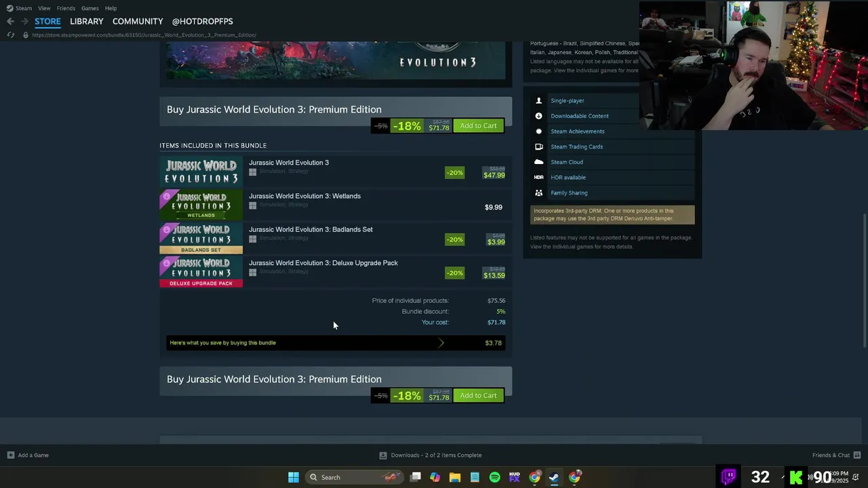The height and width of the screenshot is (488, 868).
Task: Open the Windows Start menu
Action: 294,477
